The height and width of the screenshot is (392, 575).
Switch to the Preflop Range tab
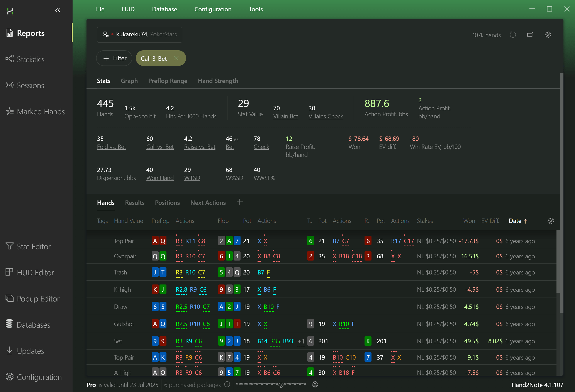coord(168,81)
